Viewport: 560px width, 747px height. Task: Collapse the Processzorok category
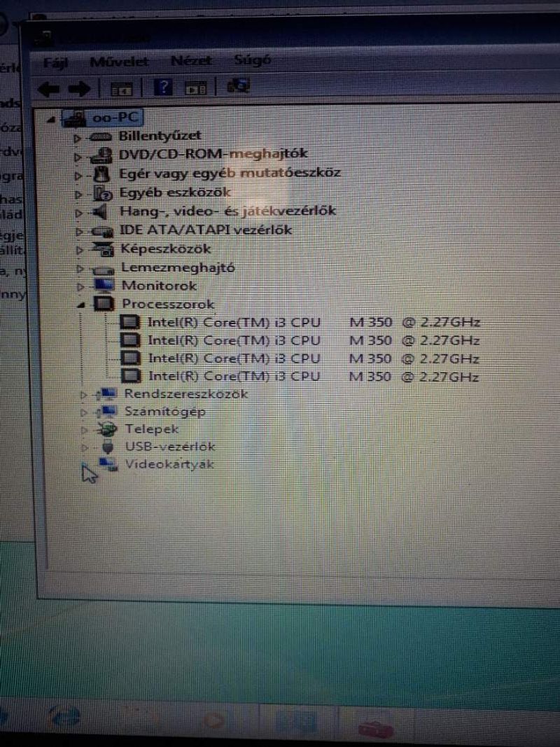(x=81, y=305)
